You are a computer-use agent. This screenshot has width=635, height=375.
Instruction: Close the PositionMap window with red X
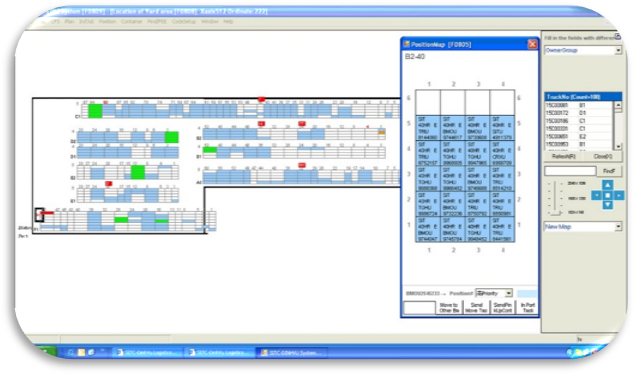(x=532, y=45)
